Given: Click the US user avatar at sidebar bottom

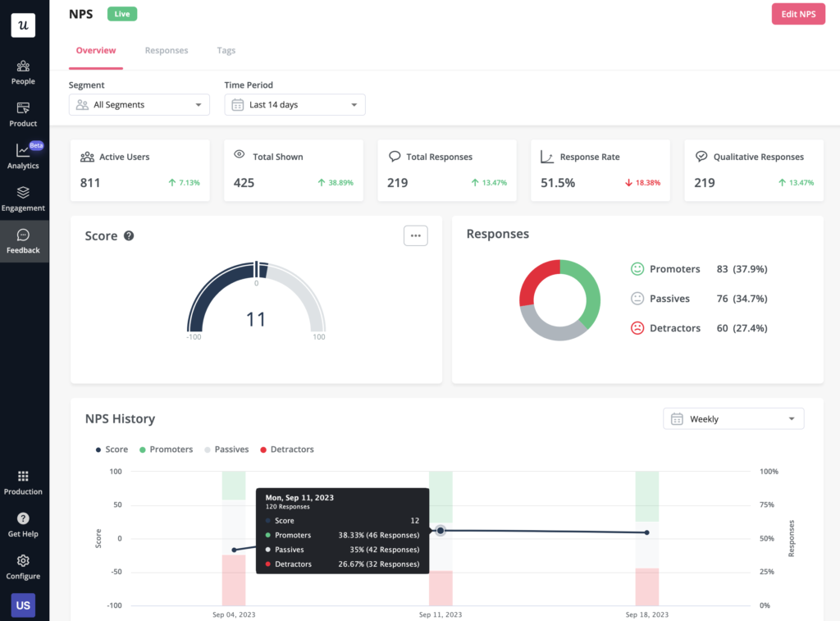Looking at the screenshot, I should pos(23,605).
